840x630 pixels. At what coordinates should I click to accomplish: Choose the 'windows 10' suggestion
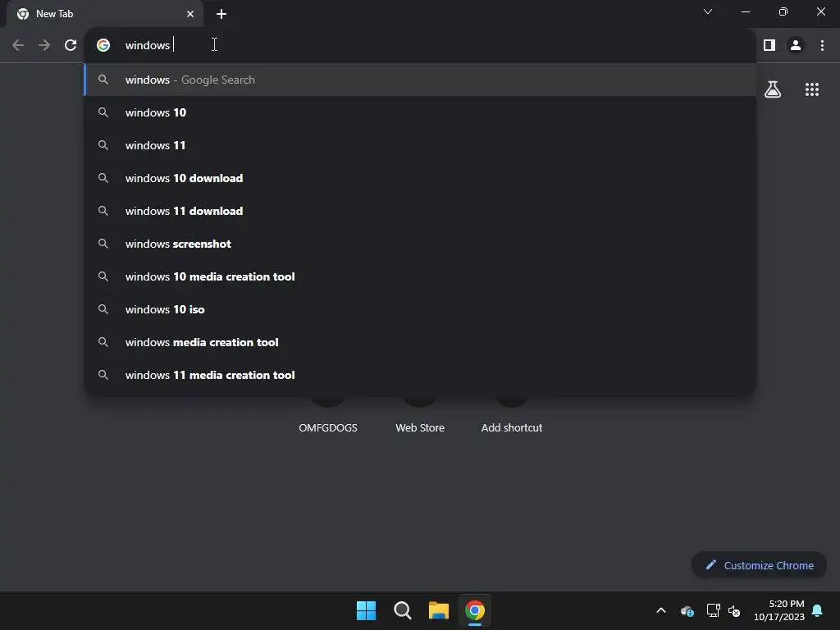point(420,112)
